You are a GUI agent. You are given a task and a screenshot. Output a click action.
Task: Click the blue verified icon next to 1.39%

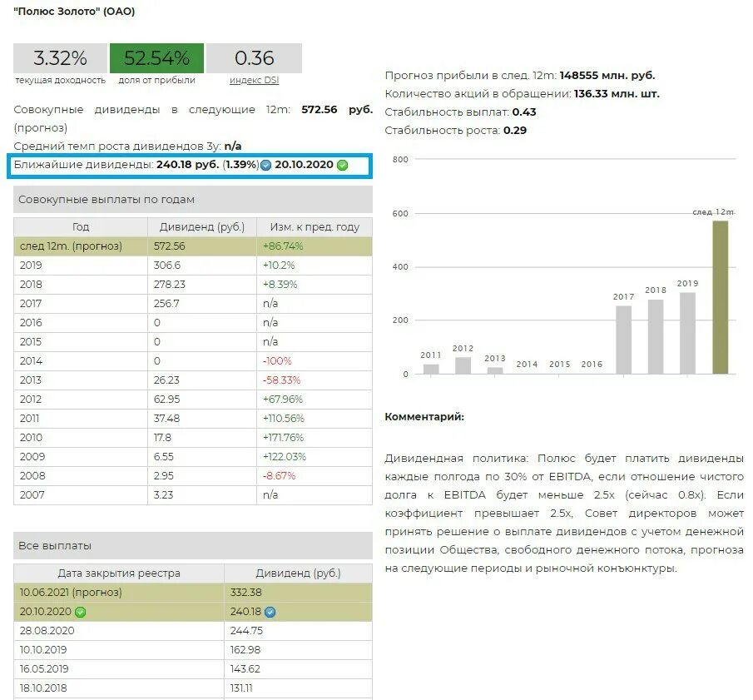265,166
